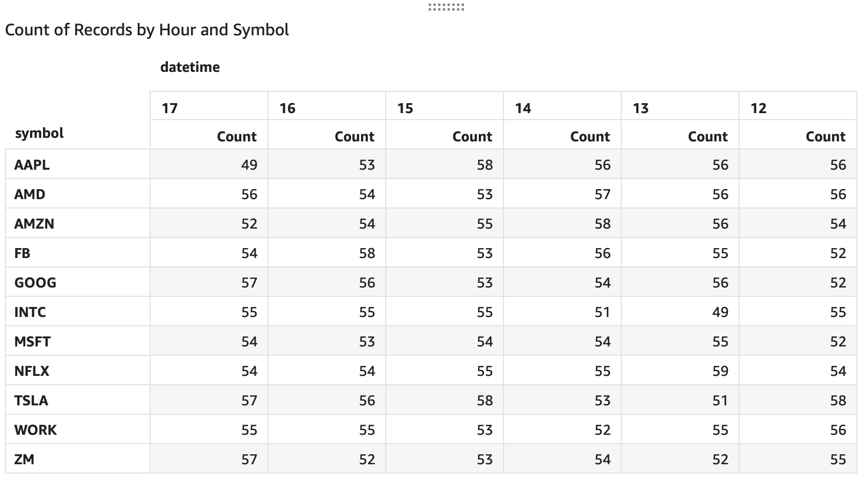Image resolution: width=868 pixels, height=489 pixels.
Task: Click the hour 15 column header
Action: point(405,108)
